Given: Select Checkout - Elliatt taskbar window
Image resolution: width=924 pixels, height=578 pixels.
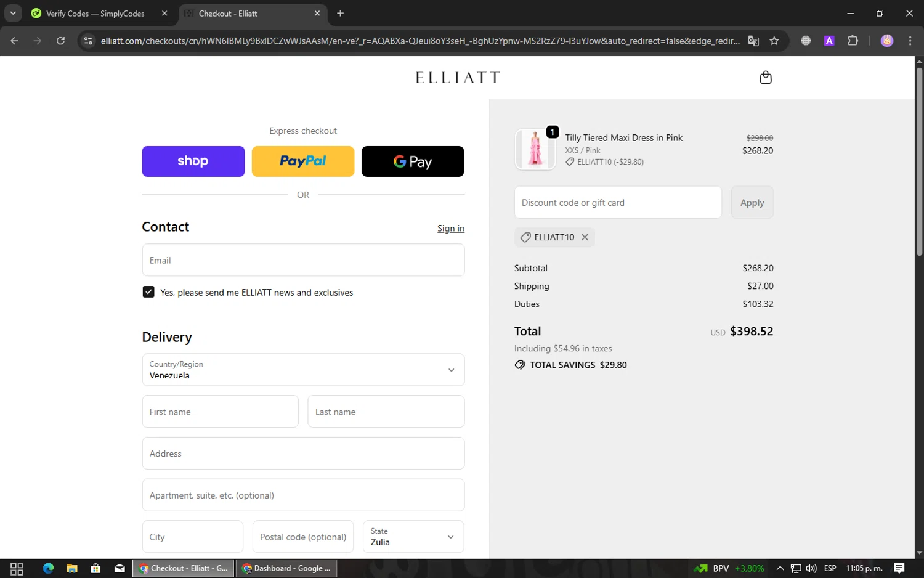Looking at the screenshot, I should click(x=184, y=568).
